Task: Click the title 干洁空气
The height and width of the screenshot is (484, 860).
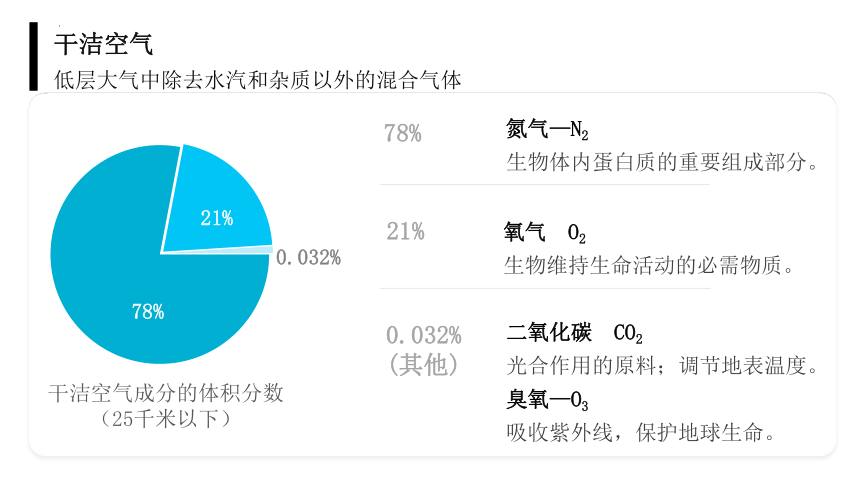Action: (103, 44)
